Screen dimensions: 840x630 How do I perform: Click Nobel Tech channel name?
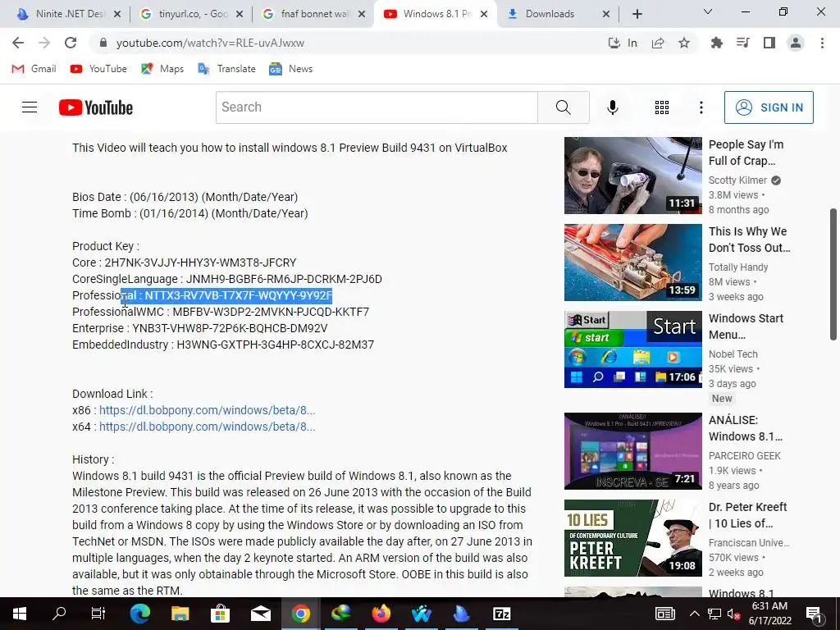(733, 354)
